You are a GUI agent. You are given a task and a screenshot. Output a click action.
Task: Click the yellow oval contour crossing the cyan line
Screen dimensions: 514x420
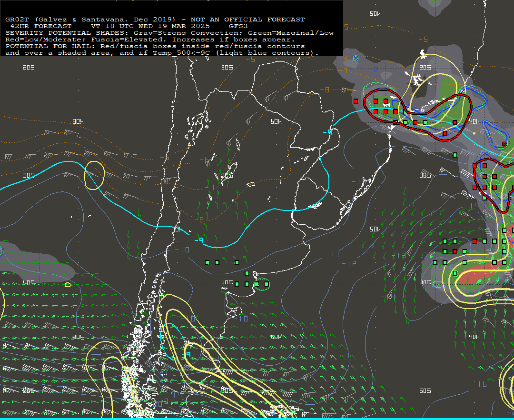(x=95, y=175)
